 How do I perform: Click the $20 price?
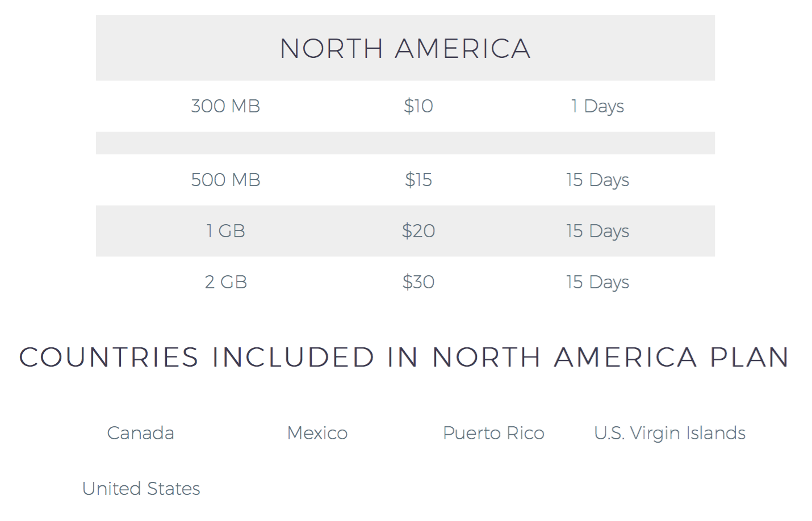pyautogui.click(x=418, y=231)
